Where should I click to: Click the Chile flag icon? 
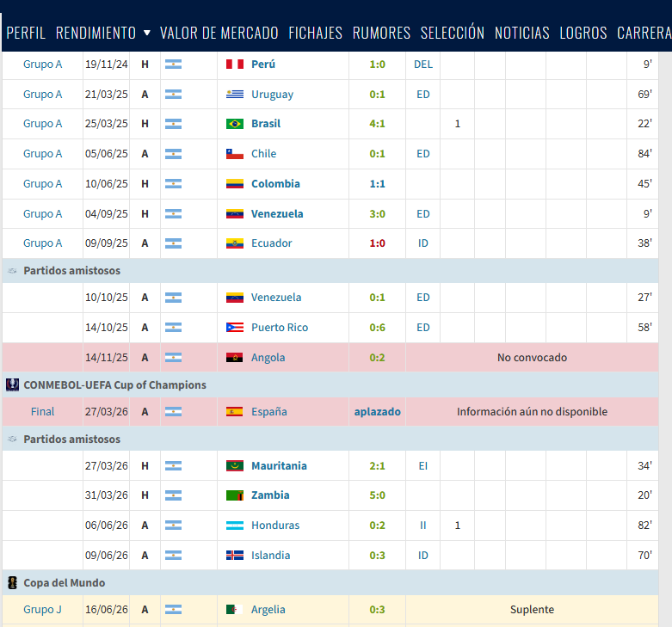(x=235, y=154)
